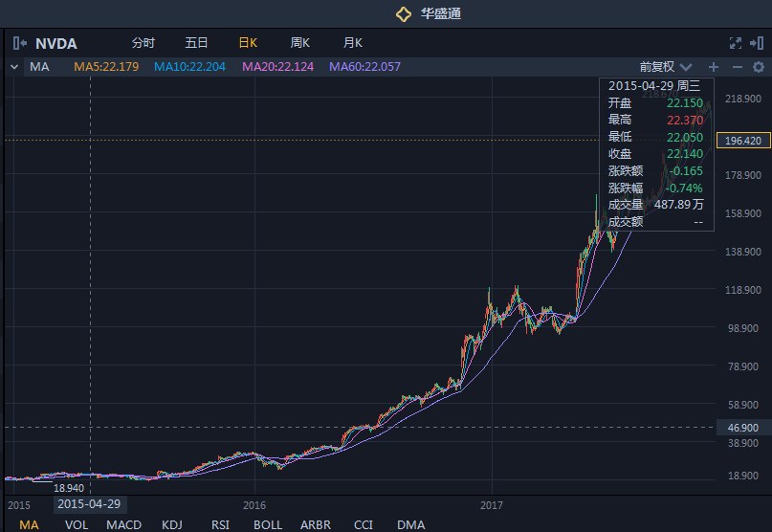Toggle fullscreen chart expand icon
Viewport: 772px width, 532px height.
tap(735, 43)
